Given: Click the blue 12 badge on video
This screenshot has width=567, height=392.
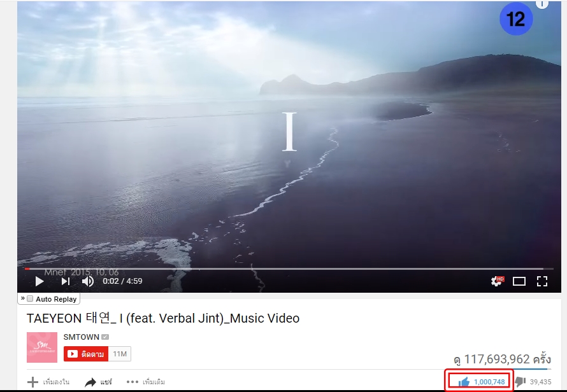Looking at the screenshot, I should tap(516, 19).
